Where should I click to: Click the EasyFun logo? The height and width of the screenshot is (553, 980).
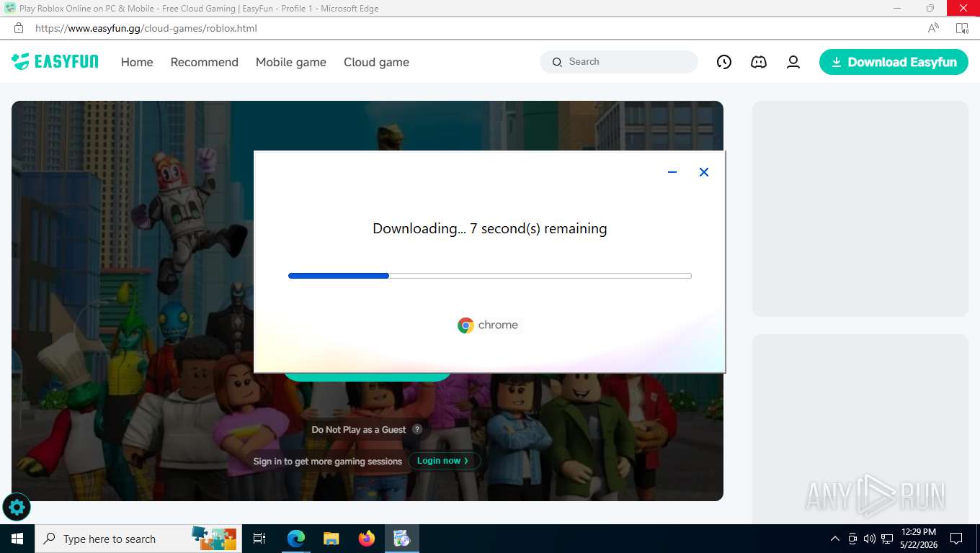(55, 61)
